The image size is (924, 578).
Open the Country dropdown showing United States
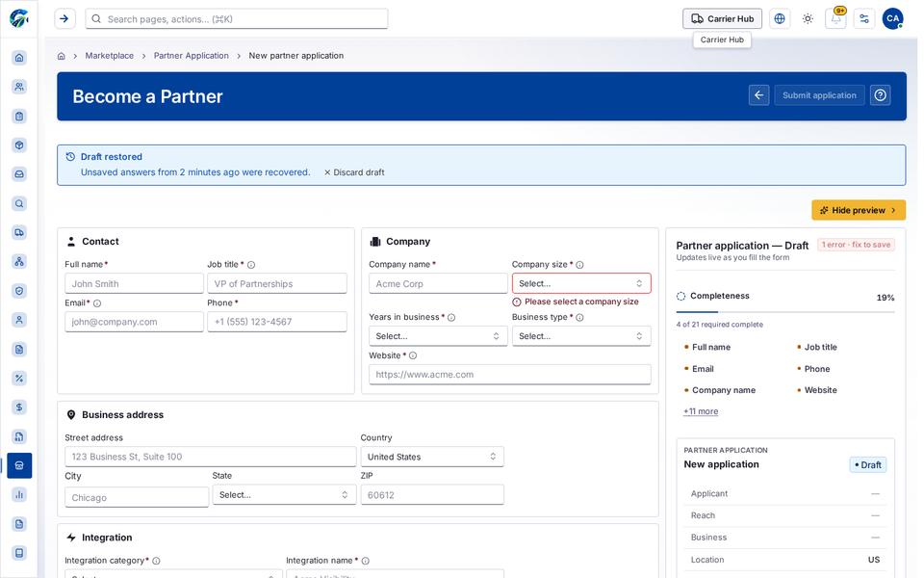(432, 457)
